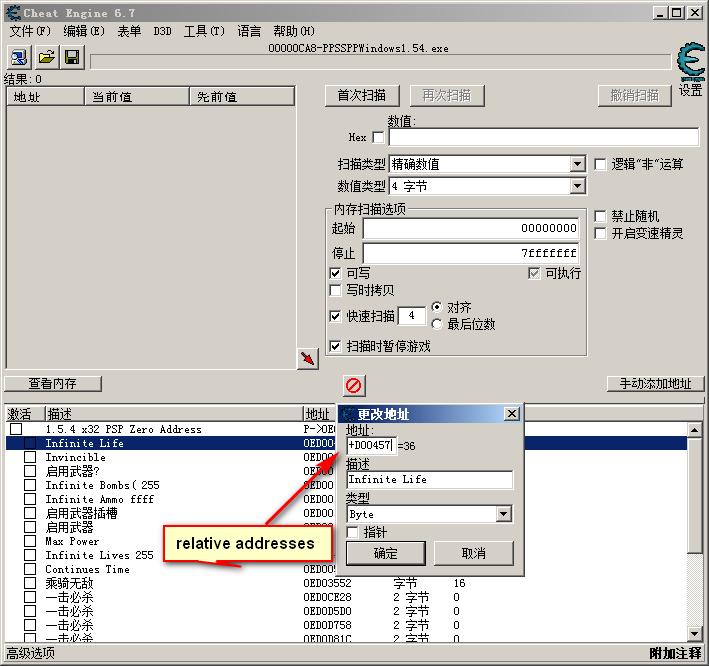This screenshot has height=666, width=709.
Task: Toggle 快速扫描 checkbox
Action: 335,316
